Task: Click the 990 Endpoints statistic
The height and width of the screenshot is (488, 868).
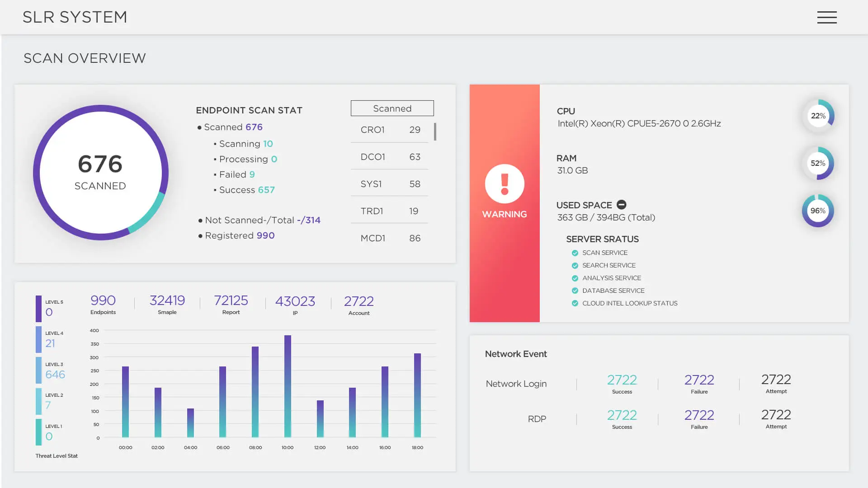Action: (x=103, y=305)
